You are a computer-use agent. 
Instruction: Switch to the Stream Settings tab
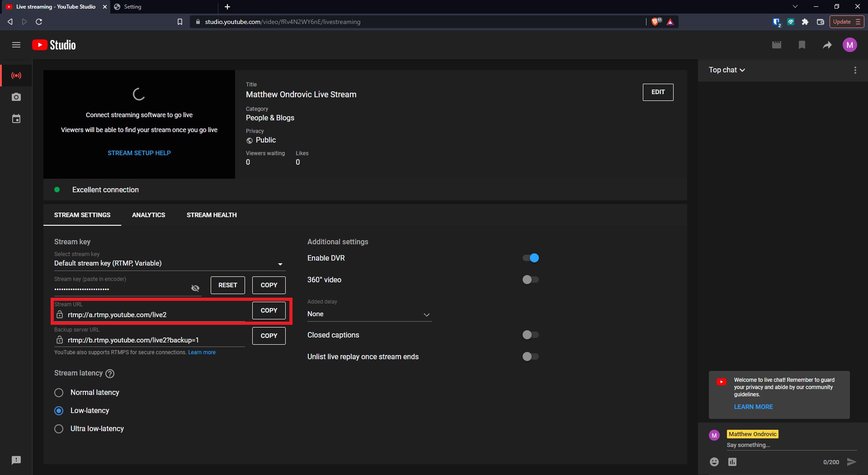point(82,215)
